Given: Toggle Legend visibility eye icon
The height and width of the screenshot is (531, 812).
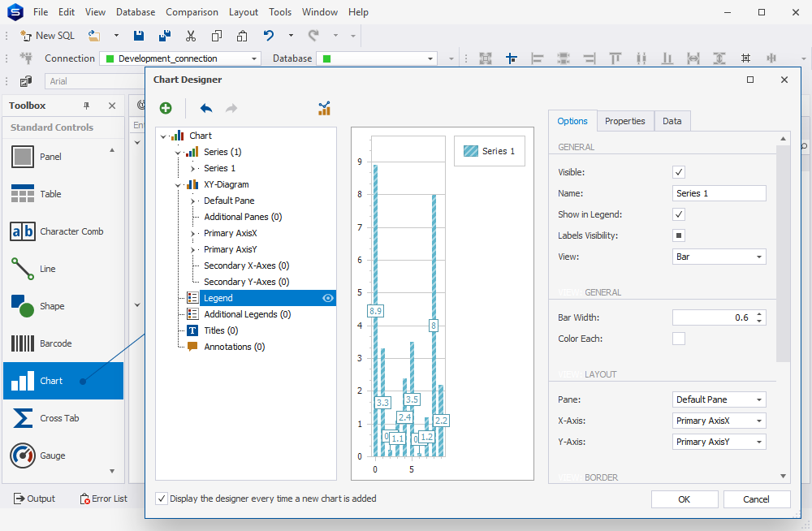Looking at the screenshot, I should (x=328, y=298).
